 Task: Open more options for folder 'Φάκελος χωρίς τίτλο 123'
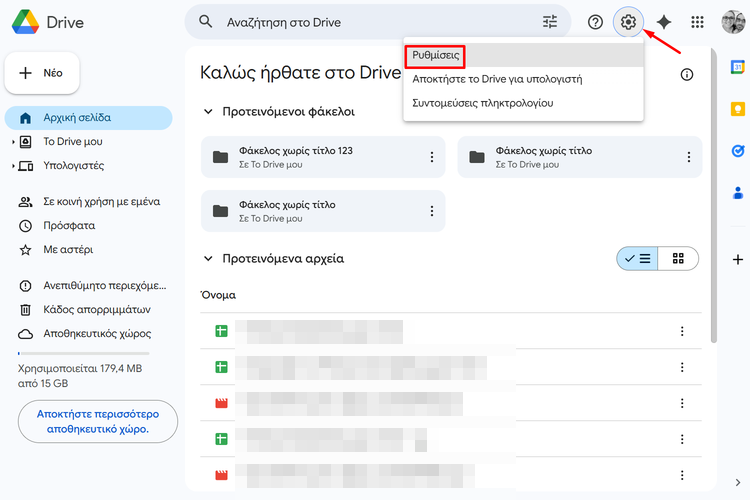pos(431,157)
